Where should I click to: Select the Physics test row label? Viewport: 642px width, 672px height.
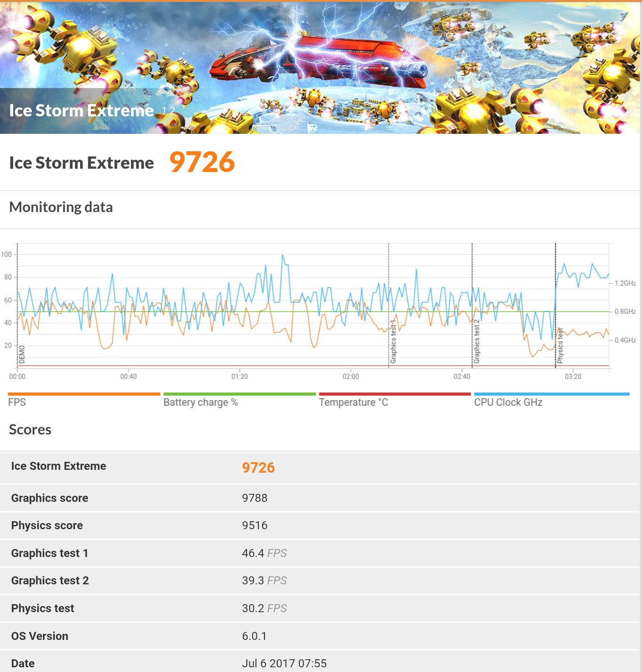pos(42,608)
